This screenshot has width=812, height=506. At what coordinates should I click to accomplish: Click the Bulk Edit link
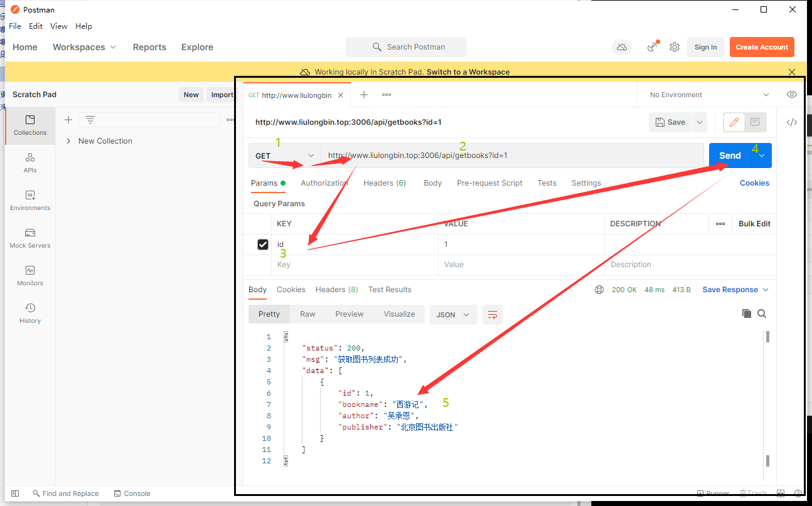point(754,224)
